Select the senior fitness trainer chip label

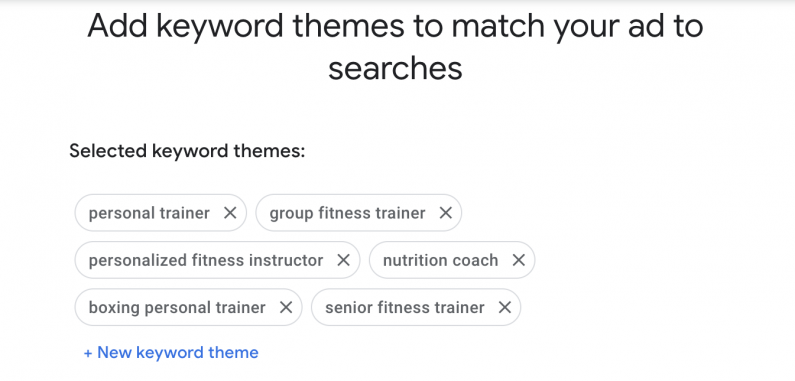click(405, 307)
